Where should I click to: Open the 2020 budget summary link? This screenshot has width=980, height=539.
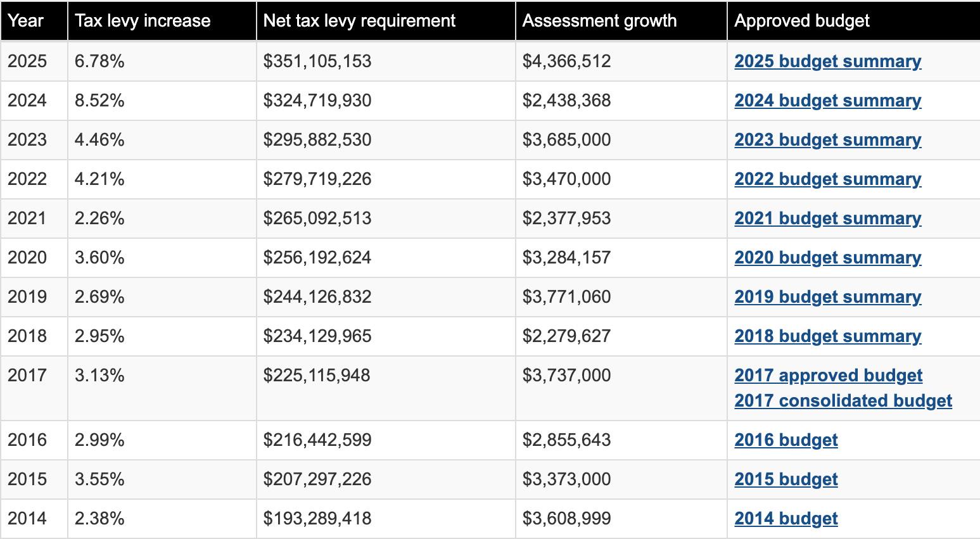[827, 258]
